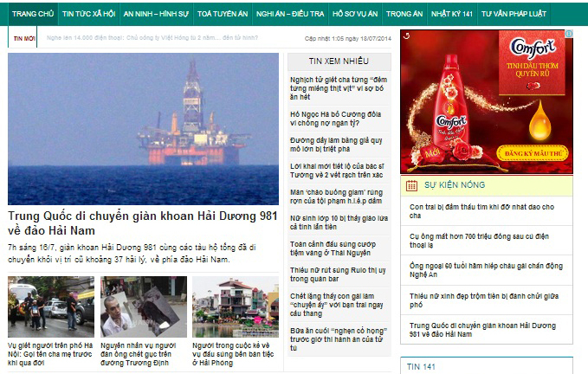Open Đường dây làm bằng giả article
This screenshot has height=374, width=588.
click(x=336, y=145)
